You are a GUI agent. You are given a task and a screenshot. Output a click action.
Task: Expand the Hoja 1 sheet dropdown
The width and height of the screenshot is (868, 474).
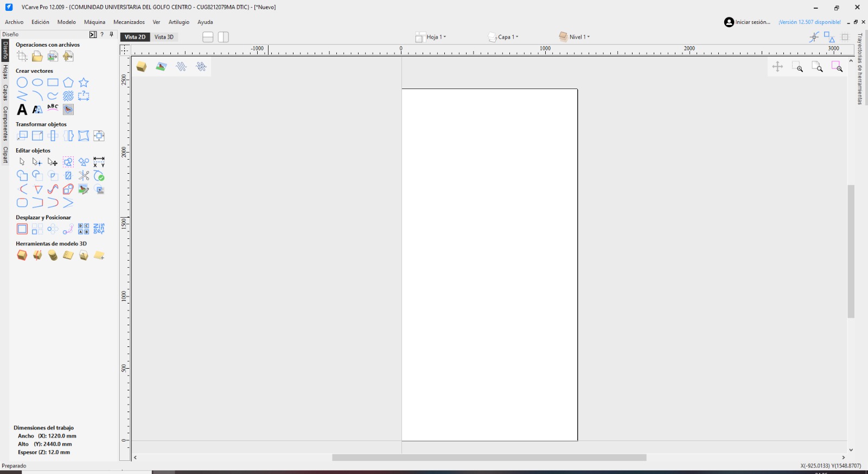click(431, 37)
